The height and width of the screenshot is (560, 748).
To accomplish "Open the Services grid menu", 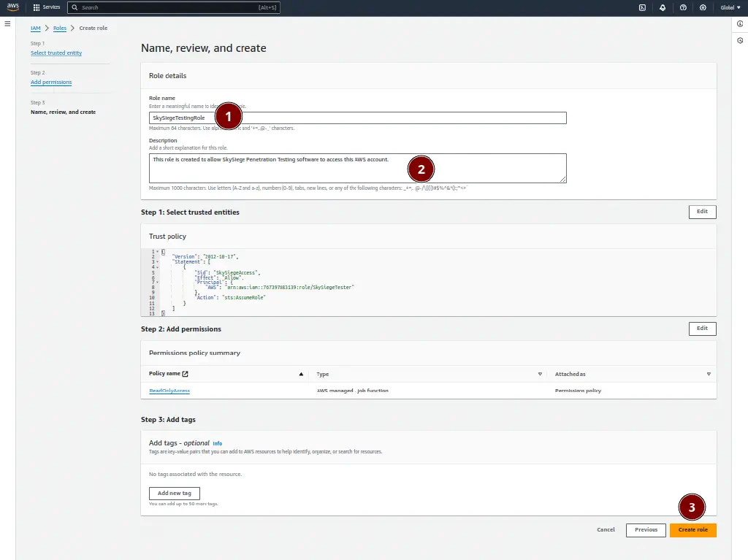I will [x=37, y=7].
